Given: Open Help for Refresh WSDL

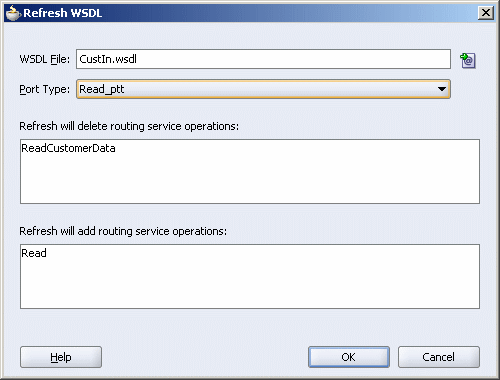Looking at the screenshot, I should click(x=61, y=357).
